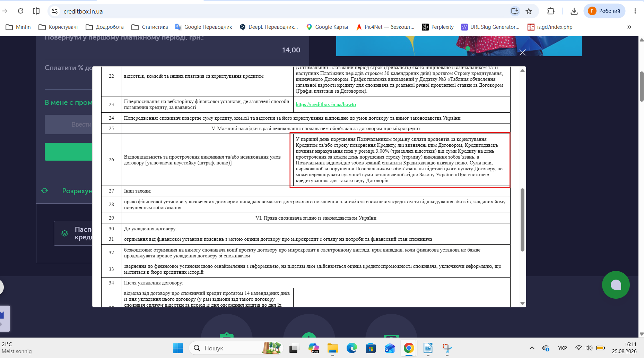644x358 pixels.
Task: Open the site information icon in address bar
Action: pyautogui.click(x=55, y=11)
